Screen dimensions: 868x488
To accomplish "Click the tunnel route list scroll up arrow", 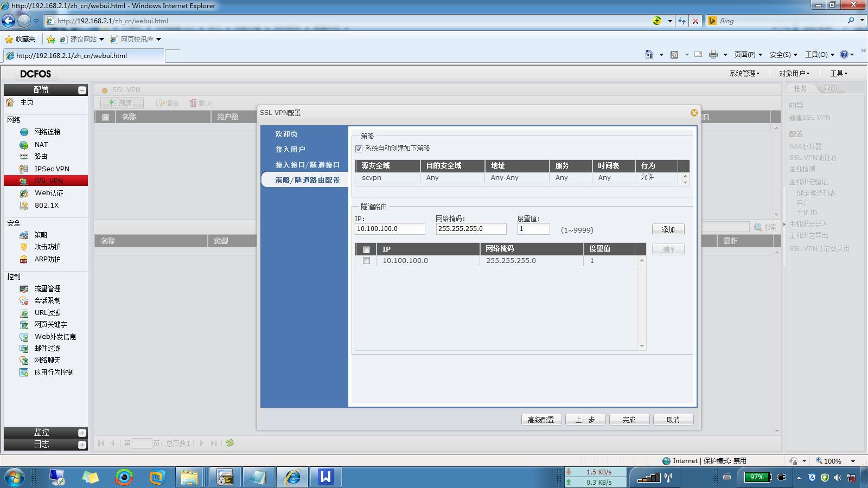I will pyautogui.click(x=642, y=260).
